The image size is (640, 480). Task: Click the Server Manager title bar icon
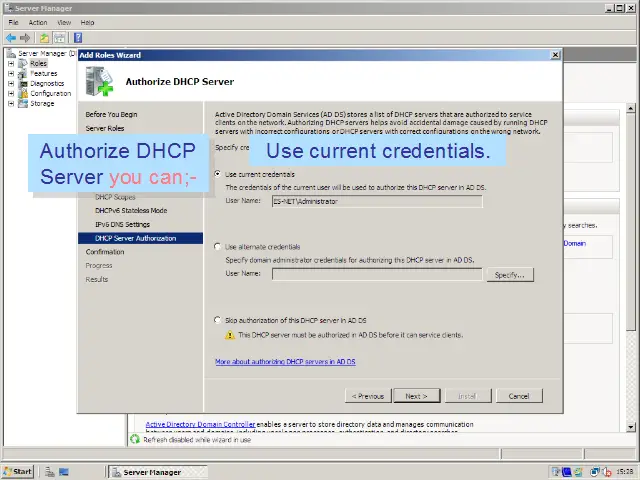click(8, 8)
